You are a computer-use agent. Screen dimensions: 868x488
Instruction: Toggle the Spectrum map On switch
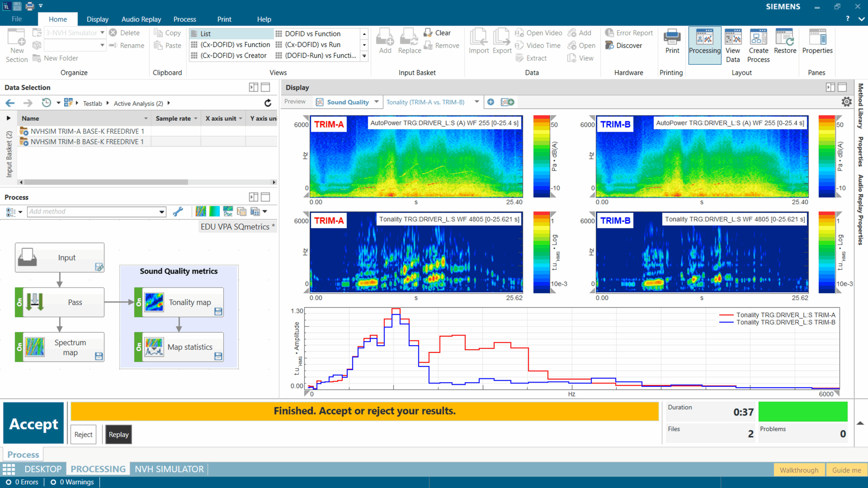(19, 347)
